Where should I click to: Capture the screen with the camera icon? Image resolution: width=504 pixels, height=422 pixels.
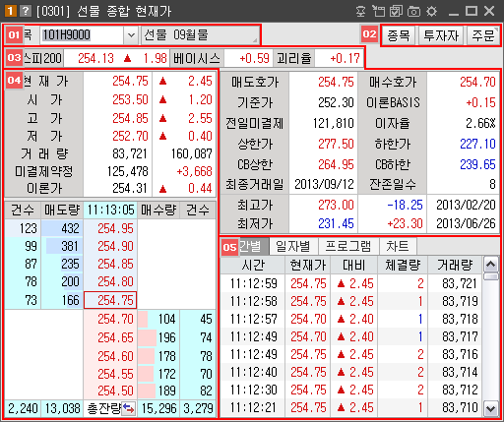[413, 12]
